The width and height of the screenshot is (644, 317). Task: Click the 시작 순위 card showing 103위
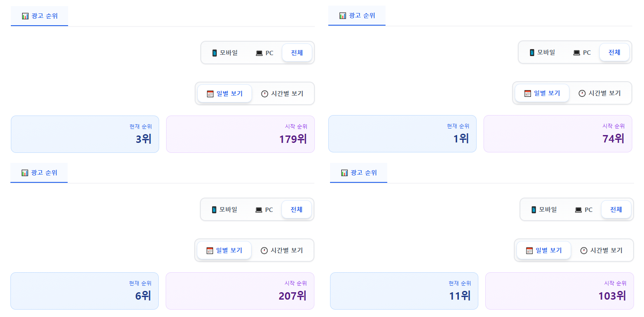(559, 291)
